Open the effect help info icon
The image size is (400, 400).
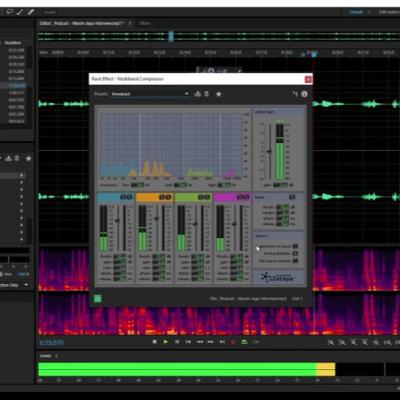(304, 94)
